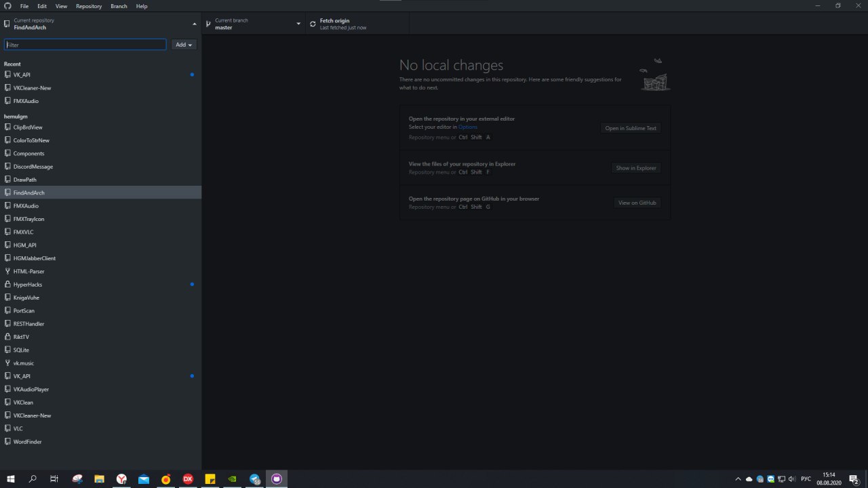Open File Explorer from the taskbar
The height and width of the screenshot is (488, 868).
99,479
